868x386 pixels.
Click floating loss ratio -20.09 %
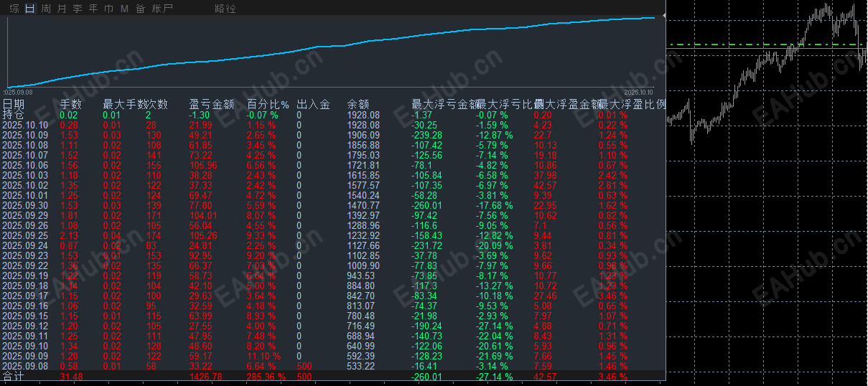tap(495, 245)
